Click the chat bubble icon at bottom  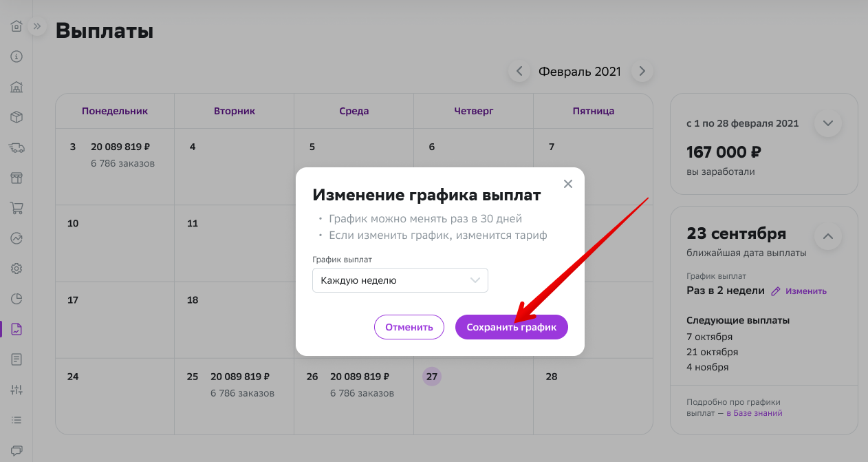[x=16, y=449]
